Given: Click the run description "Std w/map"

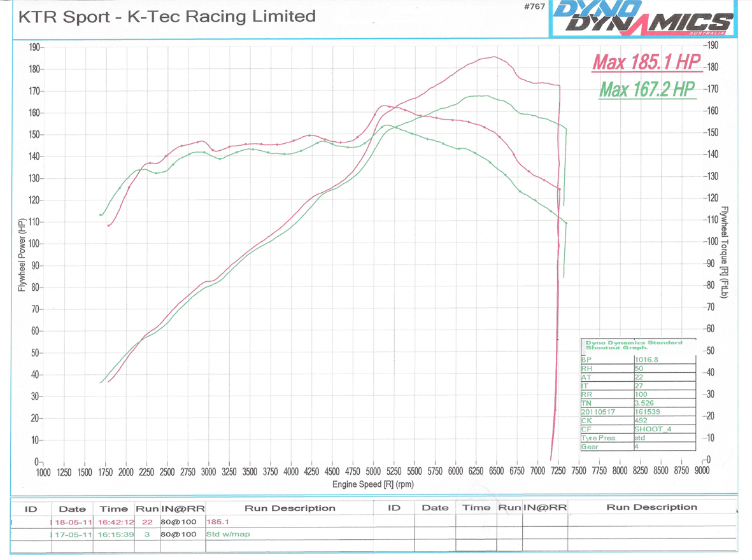Looking at the screenshot, I should (x=229, y=535).
